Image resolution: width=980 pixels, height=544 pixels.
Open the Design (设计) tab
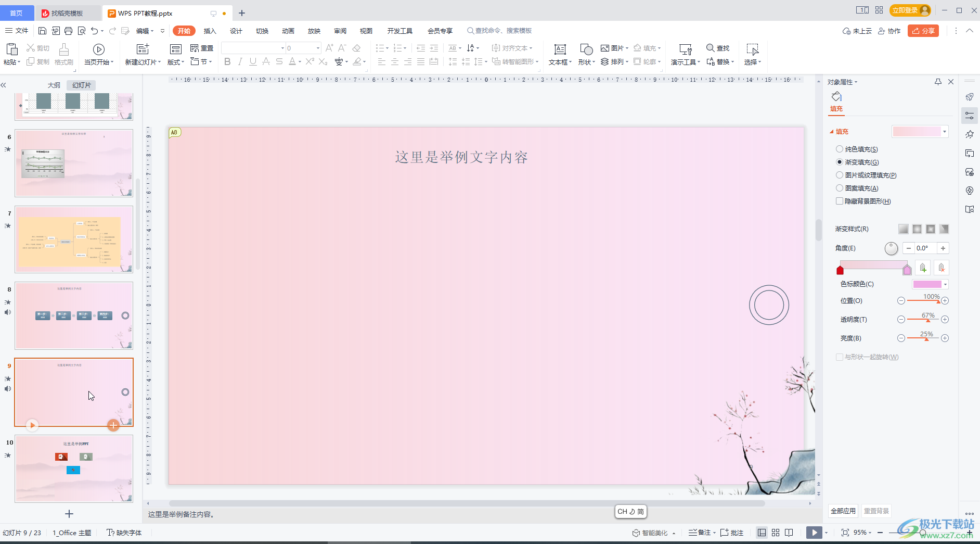[x=236, y=31]
